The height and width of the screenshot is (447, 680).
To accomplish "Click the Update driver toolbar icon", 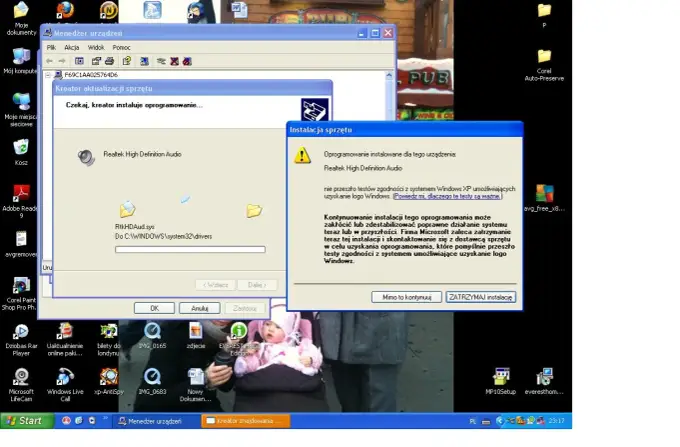I will pyautogui.click(x=161, y=61).
